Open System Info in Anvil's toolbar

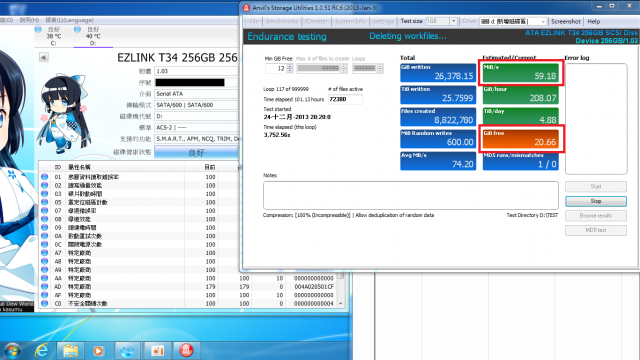coord(351,21)
